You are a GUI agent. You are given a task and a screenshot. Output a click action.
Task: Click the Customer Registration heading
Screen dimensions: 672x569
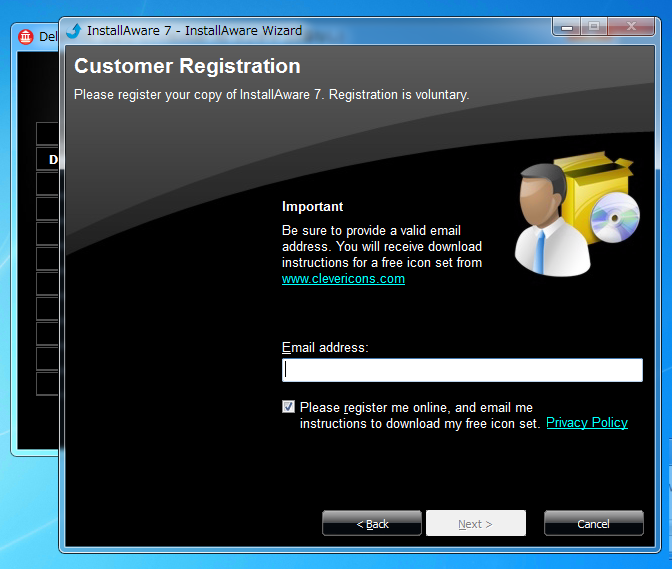coord(187,66)
